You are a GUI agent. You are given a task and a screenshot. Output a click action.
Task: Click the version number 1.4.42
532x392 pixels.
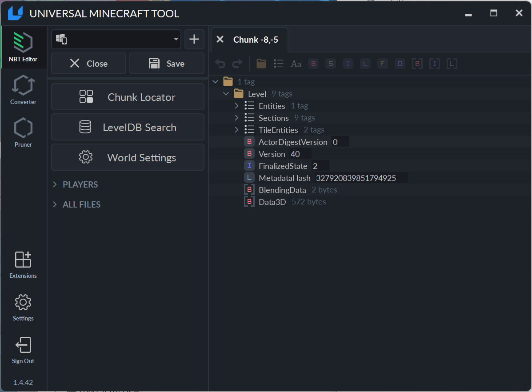(x=23, y=383)
